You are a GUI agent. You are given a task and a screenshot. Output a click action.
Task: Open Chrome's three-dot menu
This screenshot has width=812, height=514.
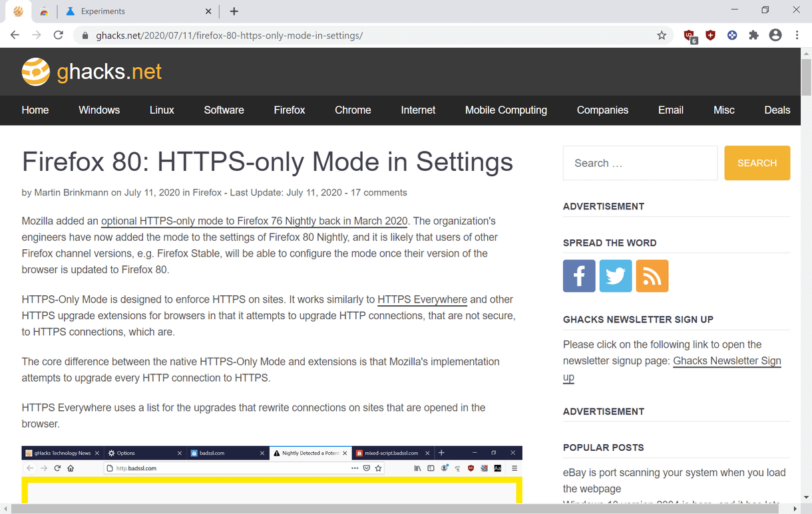(797, 35)
